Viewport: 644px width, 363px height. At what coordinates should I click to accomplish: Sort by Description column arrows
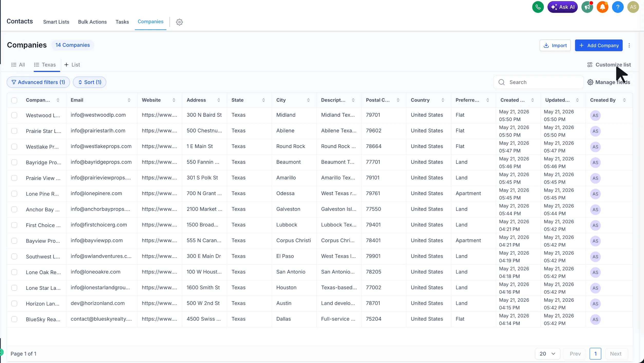353,100
